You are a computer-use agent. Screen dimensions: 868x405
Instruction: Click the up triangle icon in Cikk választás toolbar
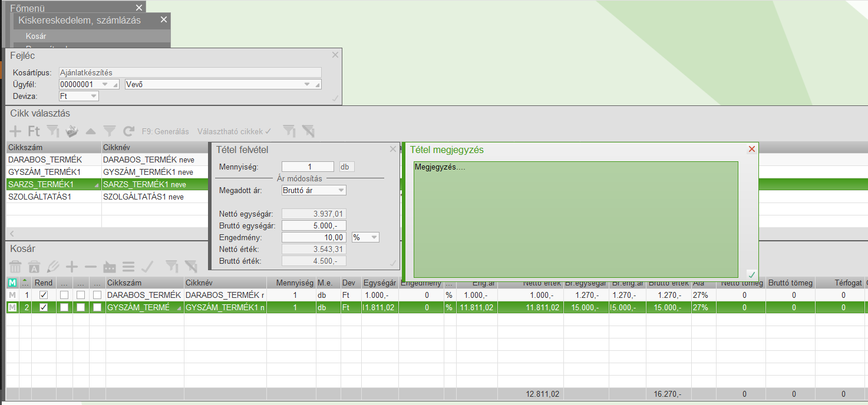[91, 131]
